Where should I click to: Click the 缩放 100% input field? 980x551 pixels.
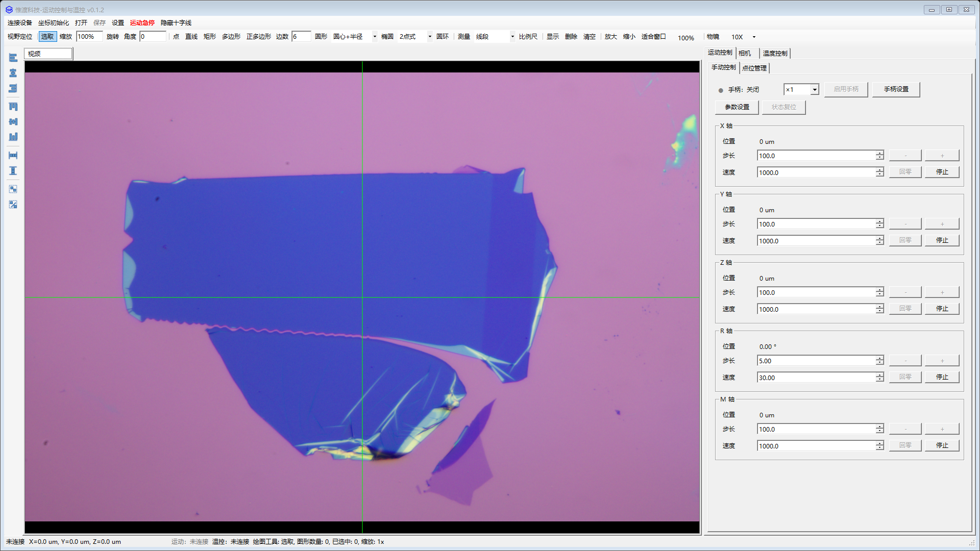tap(89, 37)
